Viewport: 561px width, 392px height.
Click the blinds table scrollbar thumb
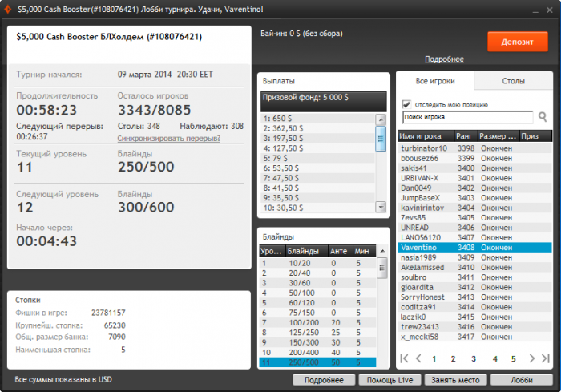[382, 268]
